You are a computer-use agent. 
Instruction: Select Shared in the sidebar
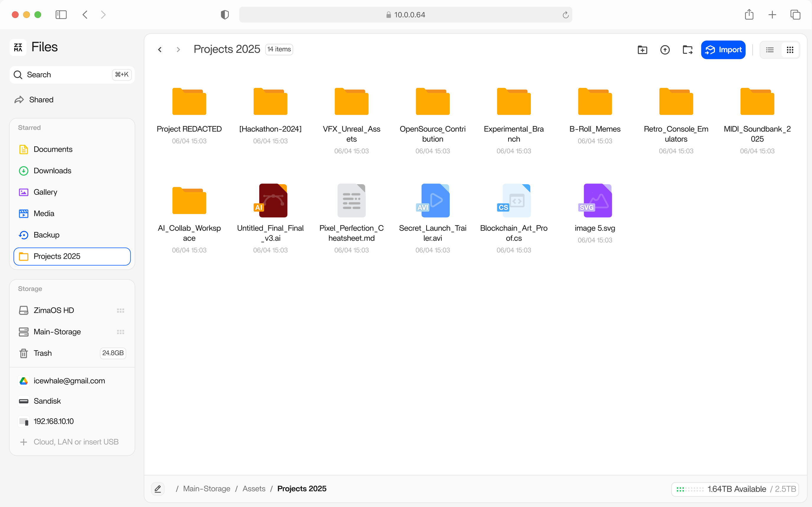pos(41,99)
